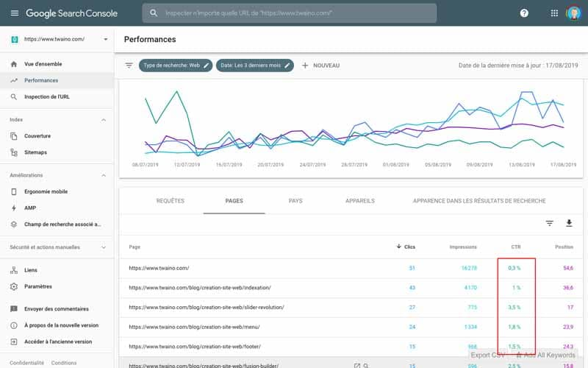This screenshot has height=368, width=588.
Task: Sort the table by Clics column
Action: pos(406,247)
